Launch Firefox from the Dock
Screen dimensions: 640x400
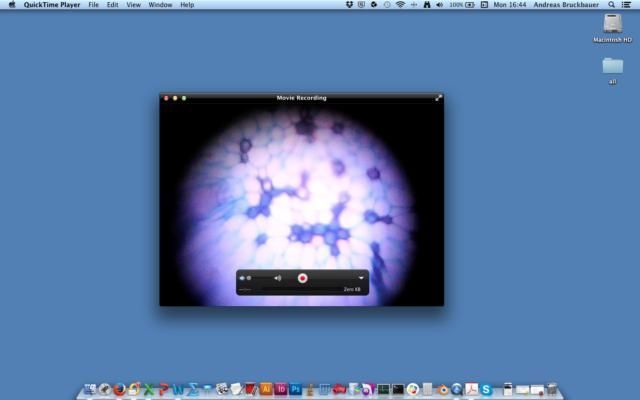pos(120,389)
